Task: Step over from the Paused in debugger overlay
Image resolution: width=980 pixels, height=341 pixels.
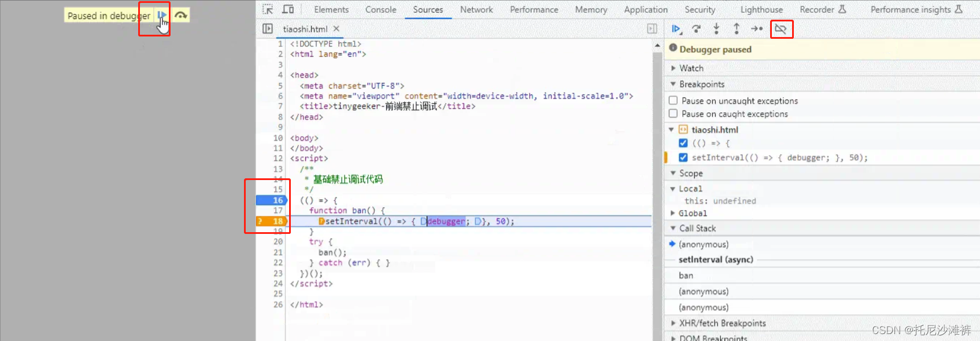Action: click(181, 16)
